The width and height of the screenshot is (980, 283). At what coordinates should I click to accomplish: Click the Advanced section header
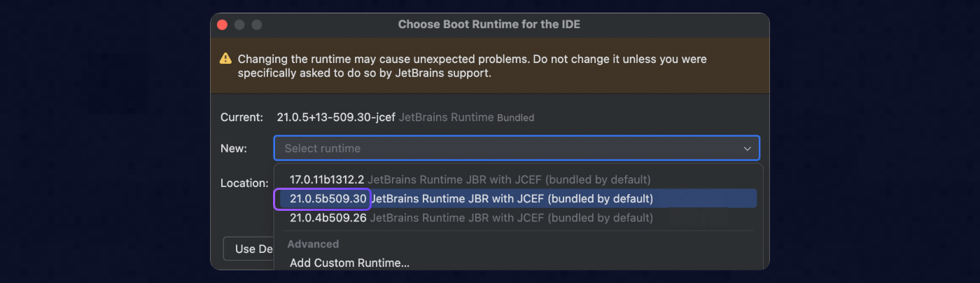[313, 244]
